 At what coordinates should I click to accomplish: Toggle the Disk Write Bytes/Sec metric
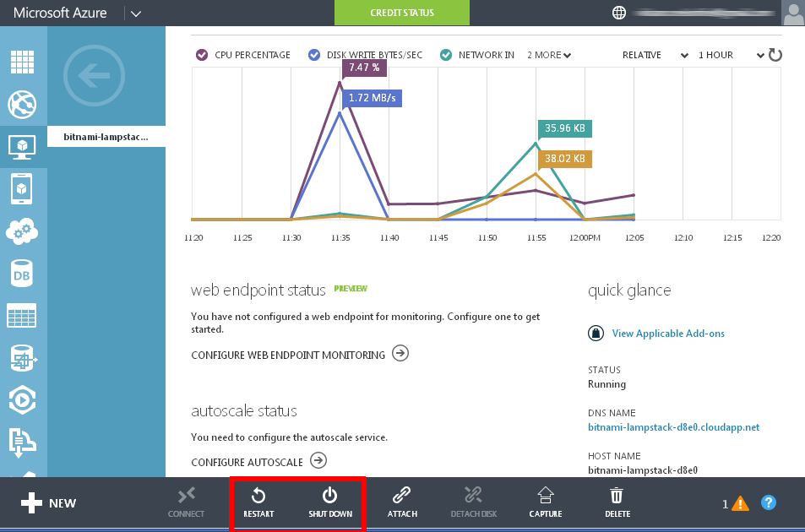(313, 55)
